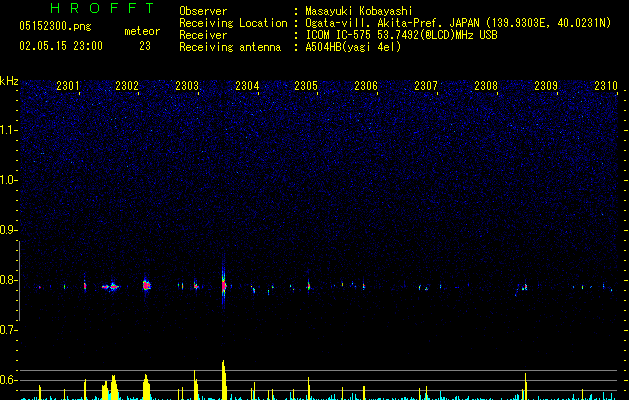
Task: Click the 2301 time marker
Action: (67, 86)
